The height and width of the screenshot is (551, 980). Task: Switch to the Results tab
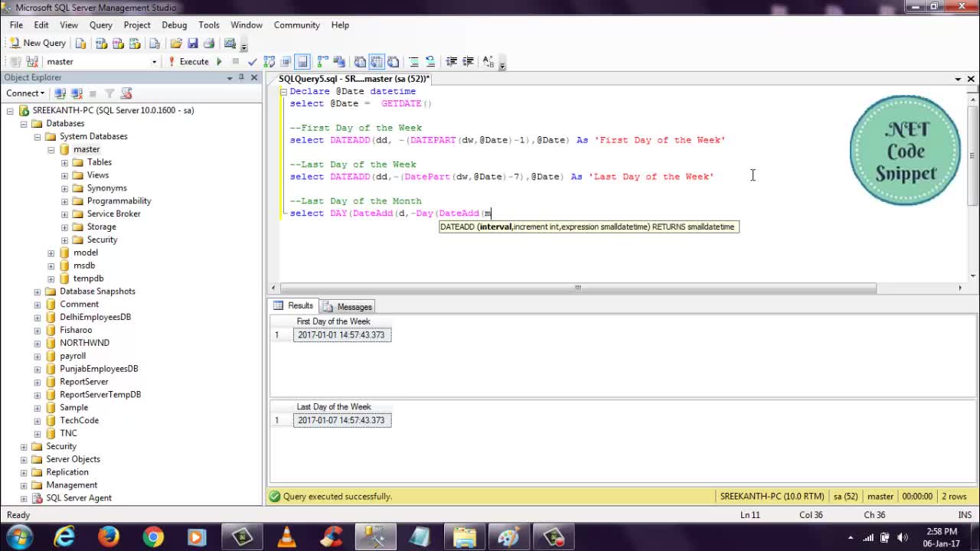tap(294, 305)
